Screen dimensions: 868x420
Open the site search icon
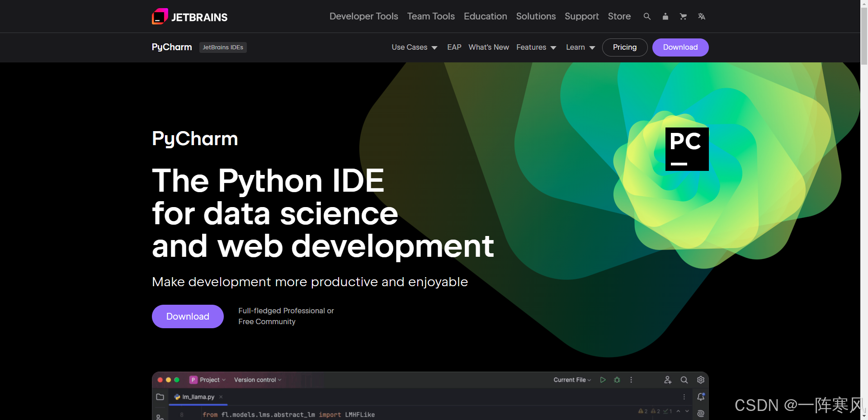[647, 16]
